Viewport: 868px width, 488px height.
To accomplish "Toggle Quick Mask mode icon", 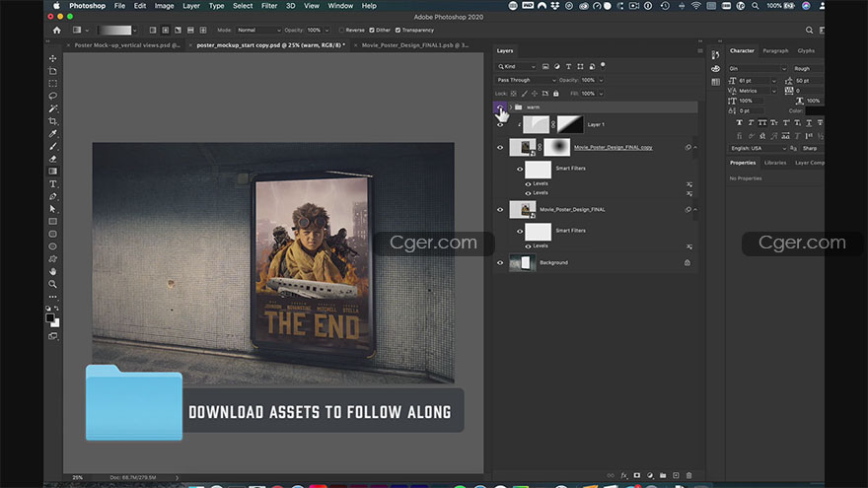I will (52, 336).
